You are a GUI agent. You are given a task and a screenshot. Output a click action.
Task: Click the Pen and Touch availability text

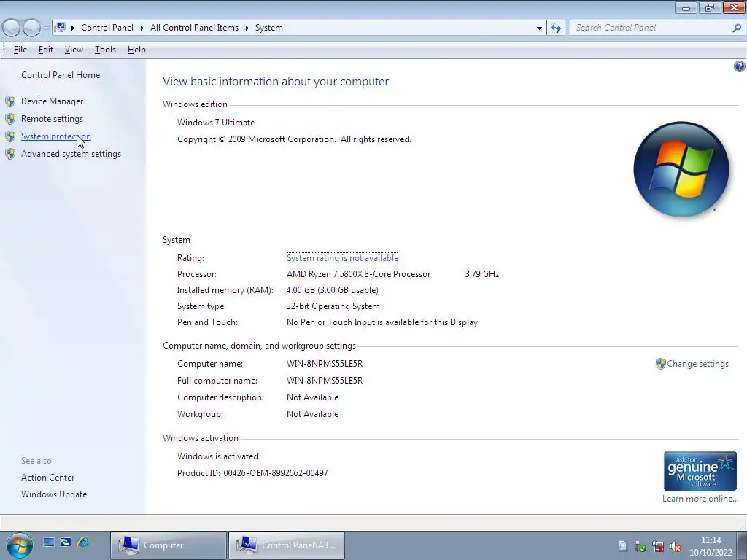[x=382, y=322]
